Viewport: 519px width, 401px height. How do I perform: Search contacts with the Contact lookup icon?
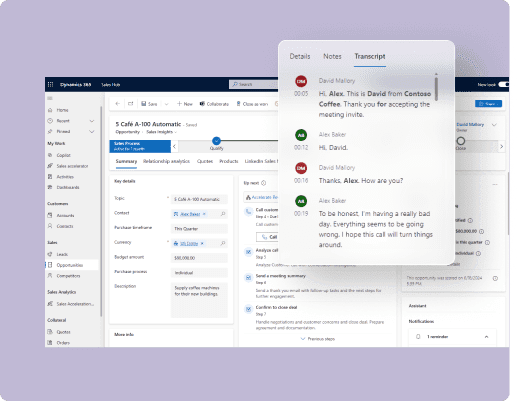[223, 214]
